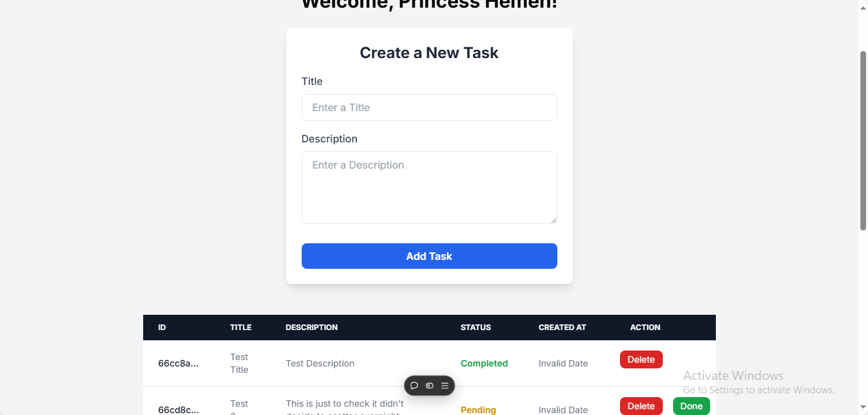This screenshot has width=868, height=415.
Task: Open the hamburger menu in floating toolbar
Action: 445,386
